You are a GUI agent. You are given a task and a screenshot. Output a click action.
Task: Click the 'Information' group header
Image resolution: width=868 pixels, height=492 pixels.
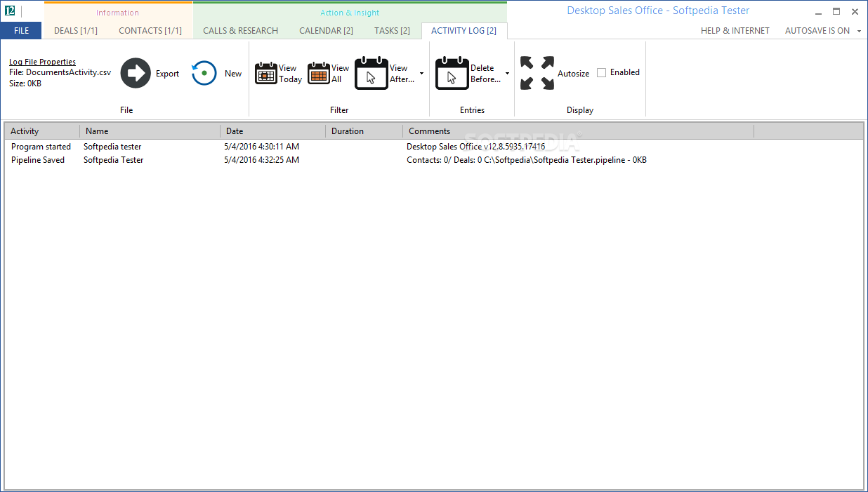pyautogui.click(x=117, y=13)
